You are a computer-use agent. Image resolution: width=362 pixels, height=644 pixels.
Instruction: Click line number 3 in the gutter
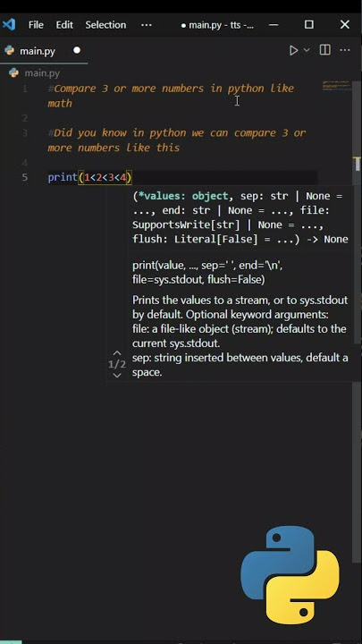pyautogui.click(x=25, y=132)
